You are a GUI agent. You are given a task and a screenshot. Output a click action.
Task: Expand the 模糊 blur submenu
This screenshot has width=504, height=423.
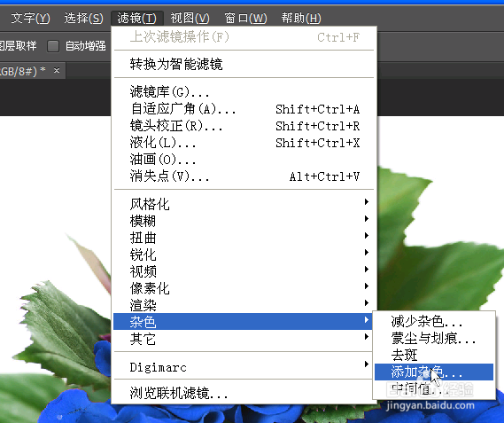tap(244, 221)
